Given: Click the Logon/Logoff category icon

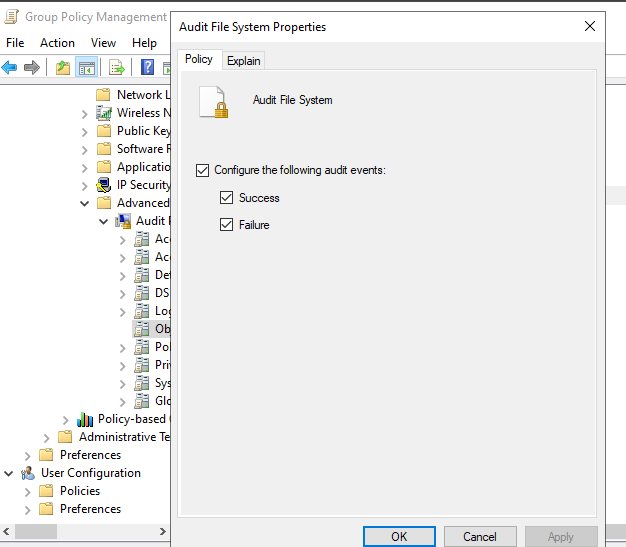Looking at the screenshot, I should pos(142,311).
